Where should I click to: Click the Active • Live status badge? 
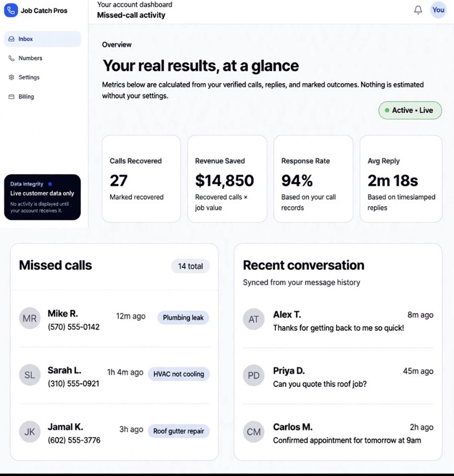coord(410,110)
